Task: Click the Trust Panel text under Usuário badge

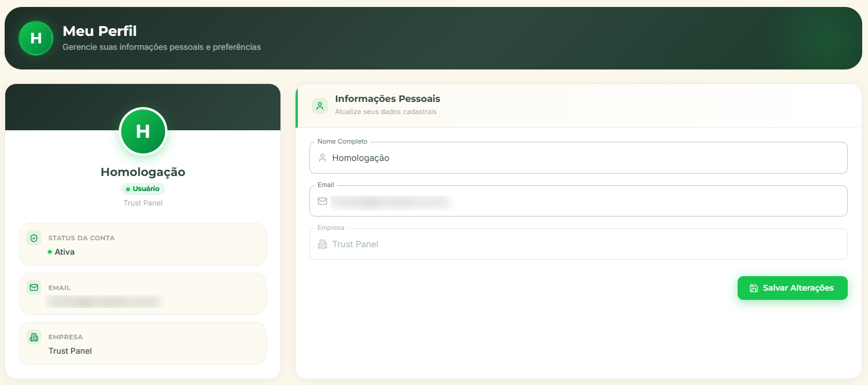Action: click(x=143, y=203)
